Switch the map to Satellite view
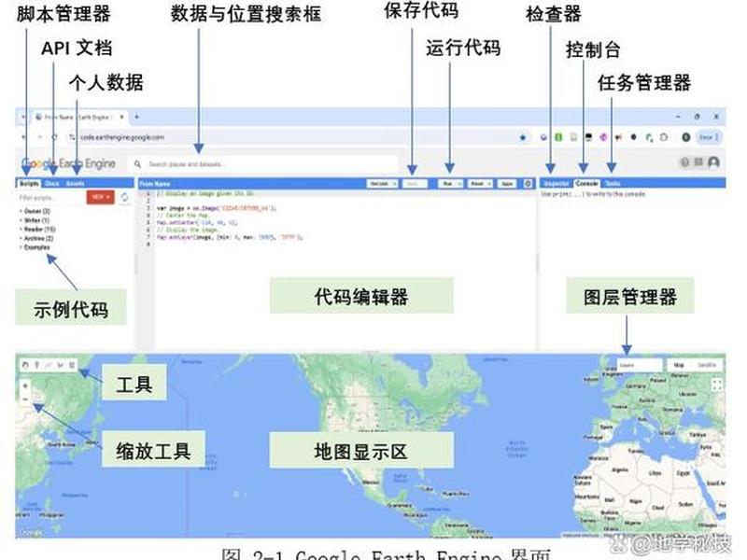 click(x=707, y=365)
